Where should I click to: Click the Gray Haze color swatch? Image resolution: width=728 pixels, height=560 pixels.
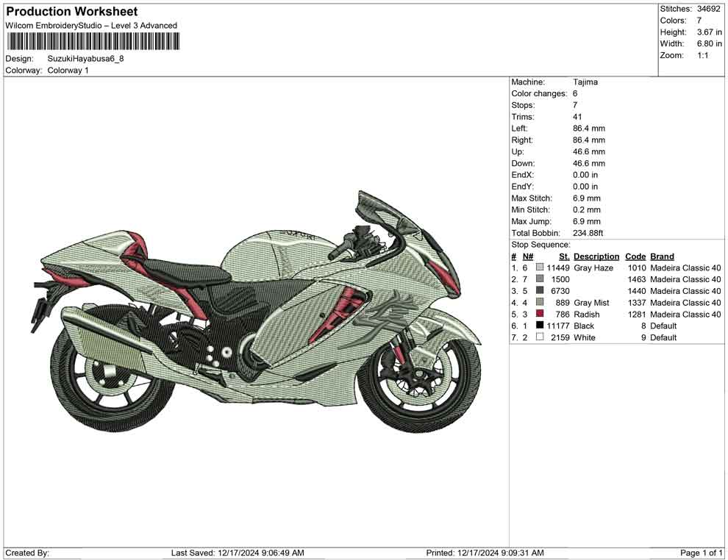541,268
